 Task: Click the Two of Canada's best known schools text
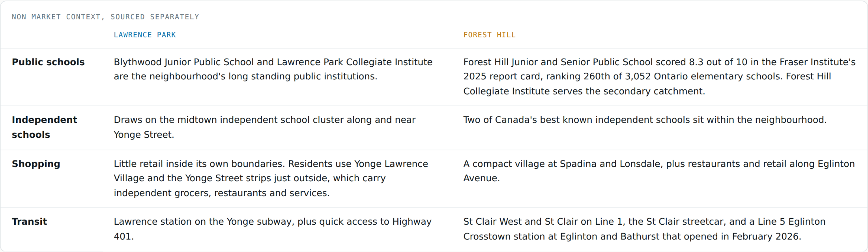tap(645, 120)
